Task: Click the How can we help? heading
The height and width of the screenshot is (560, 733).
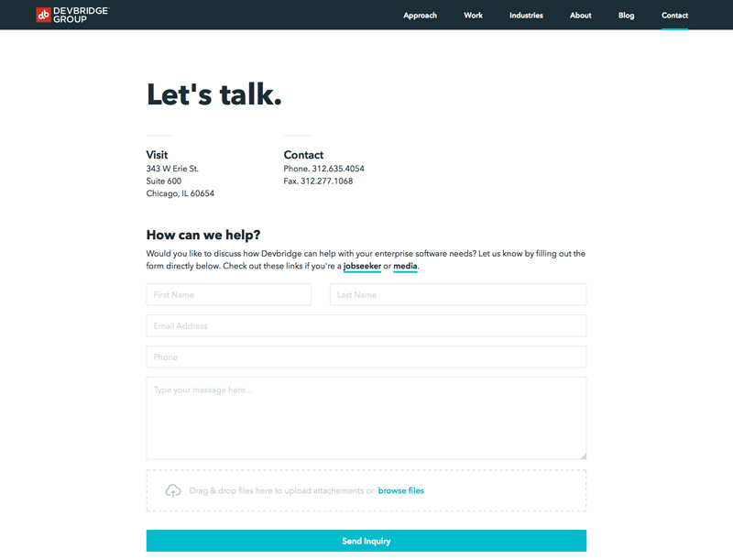Action: (203, 235)
